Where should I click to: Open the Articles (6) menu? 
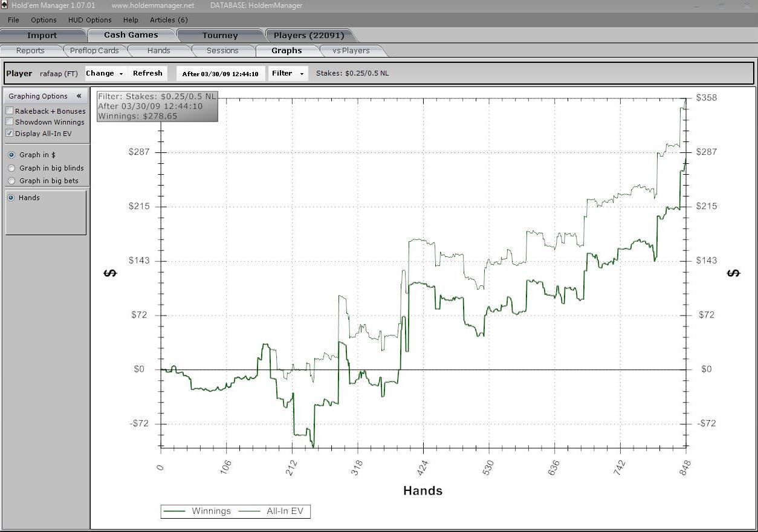pos(169,20)
